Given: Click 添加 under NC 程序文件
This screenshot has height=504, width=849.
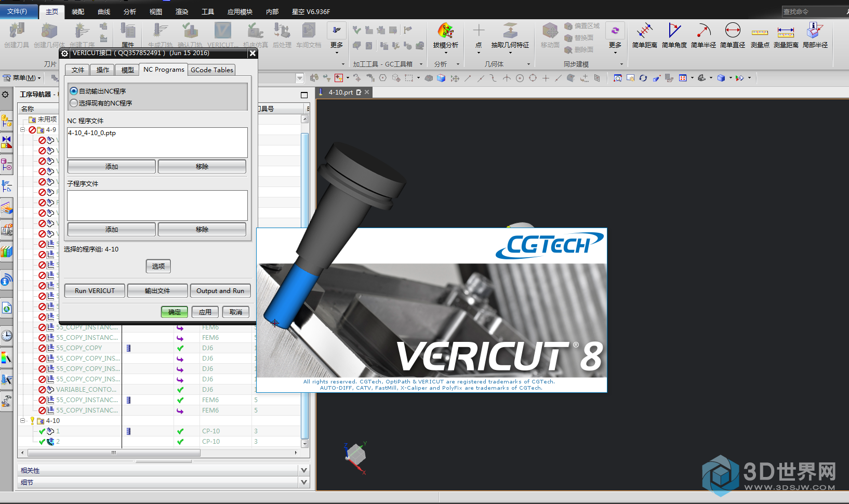Looking at the screenshot, I should tap(112, 166).
